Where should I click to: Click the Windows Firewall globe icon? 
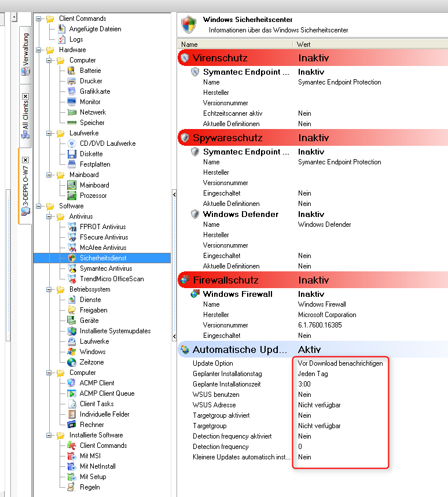[x=195, y=294]
